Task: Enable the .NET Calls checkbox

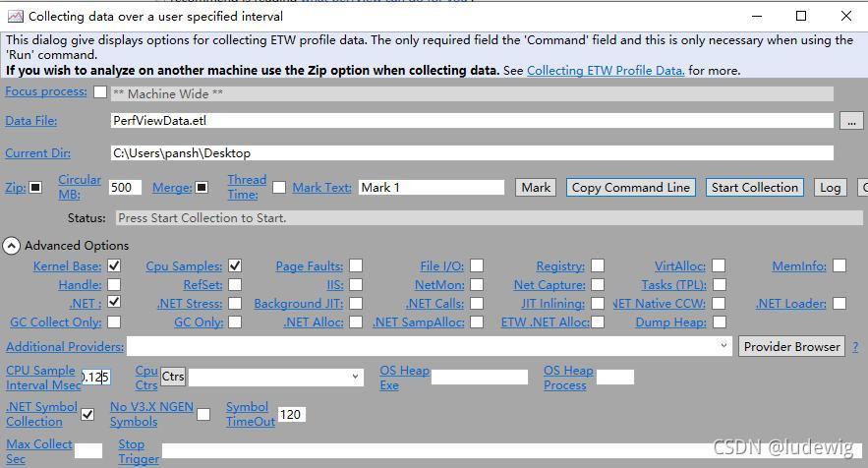Action: click(x=477, y=304)
